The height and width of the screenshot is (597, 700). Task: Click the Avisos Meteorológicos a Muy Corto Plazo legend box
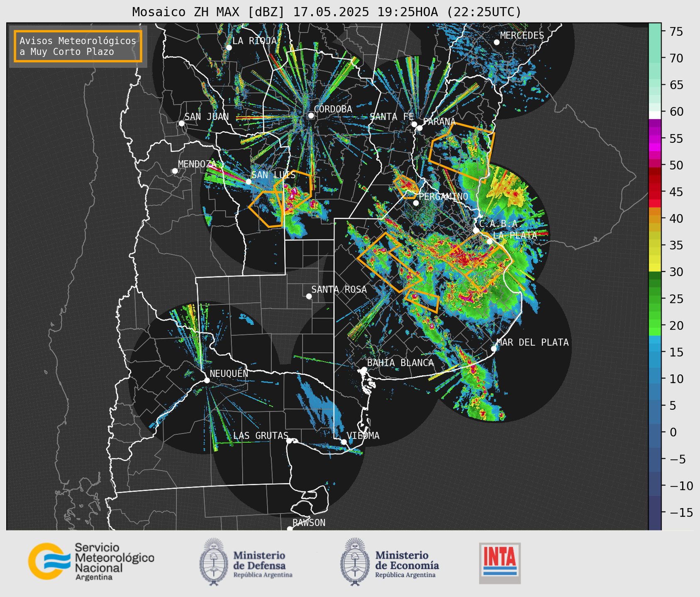(78, 46)
